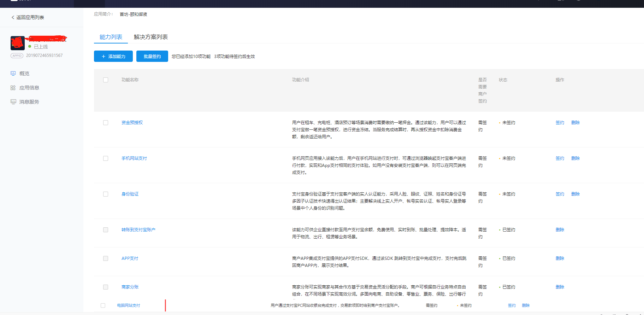Click the 功能介绍 column header
The width and height of the screenshot is (644, 315).
pos(301,80)
